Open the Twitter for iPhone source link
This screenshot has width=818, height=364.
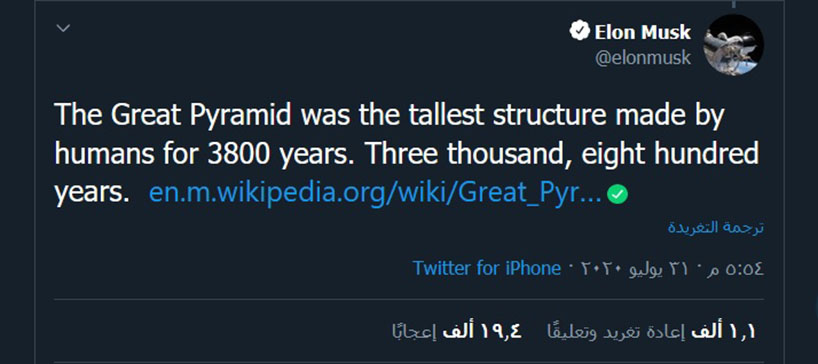click(x=487, y=268)
